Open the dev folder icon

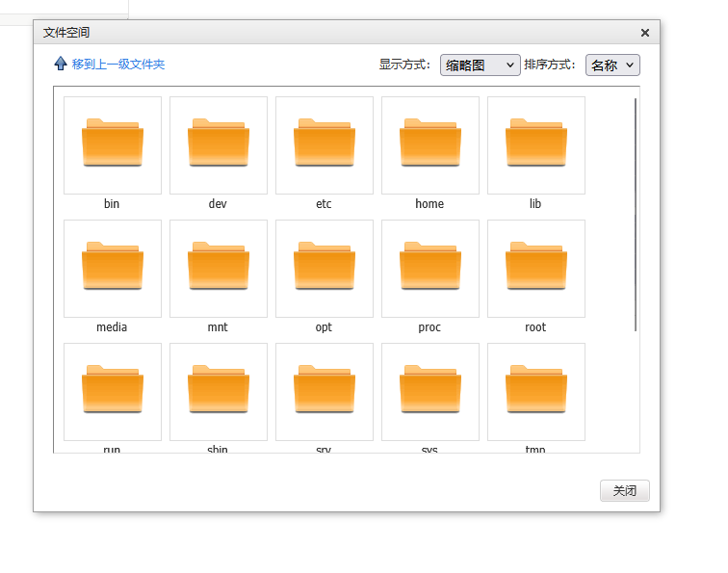coord(219,144)
